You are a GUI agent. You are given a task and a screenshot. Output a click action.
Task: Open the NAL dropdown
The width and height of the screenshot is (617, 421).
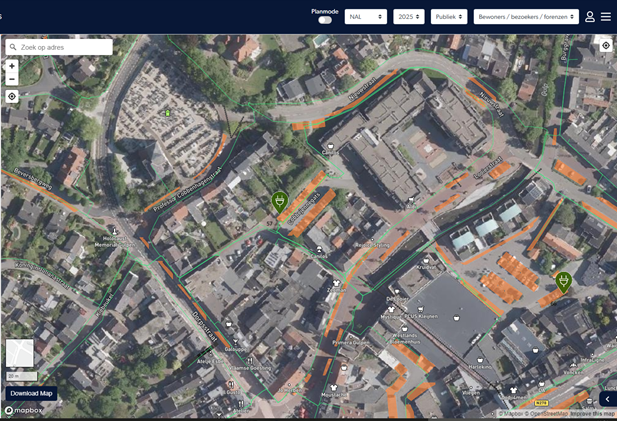pos(366,17)
